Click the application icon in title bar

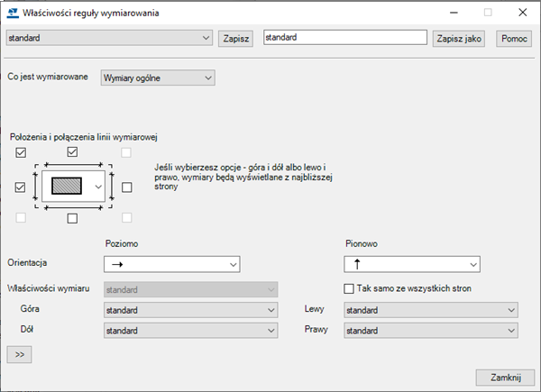tap(12, 14)
